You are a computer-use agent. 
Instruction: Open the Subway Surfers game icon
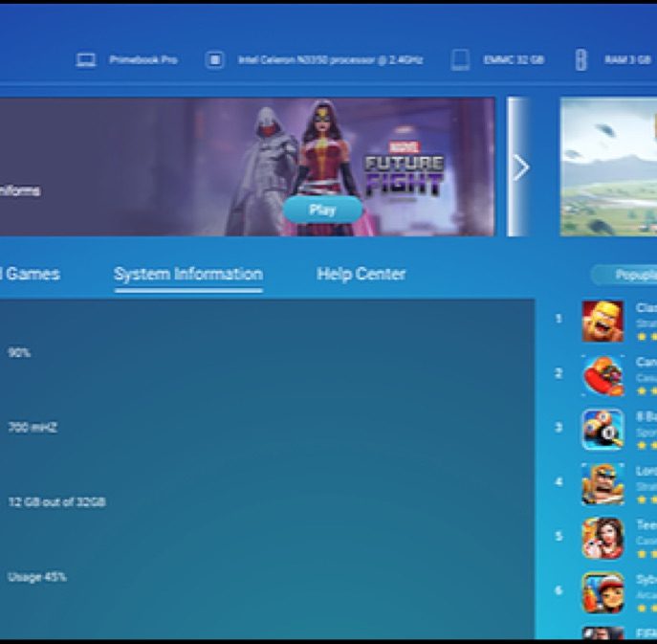602,592
